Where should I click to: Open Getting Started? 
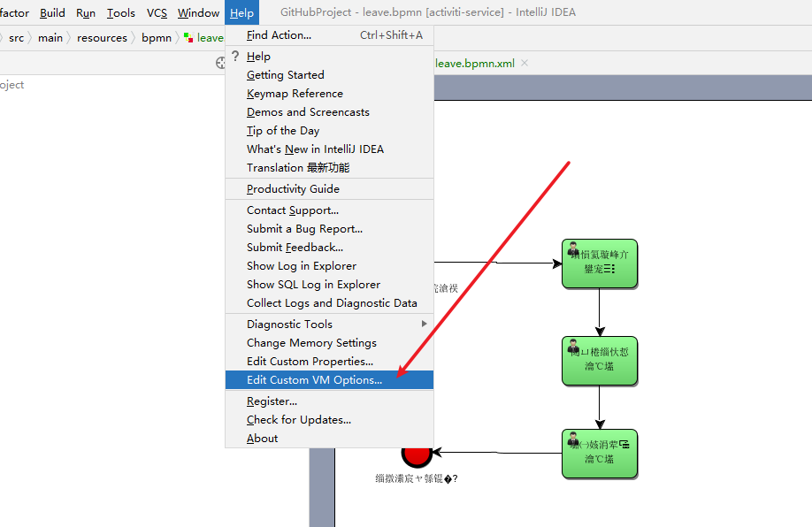[x=329, y=75]
